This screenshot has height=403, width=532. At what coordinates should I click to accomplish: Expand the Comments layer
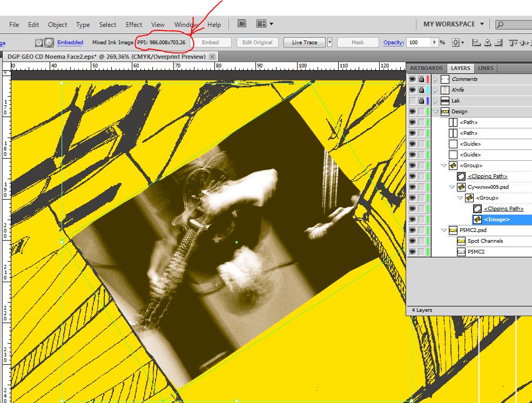click(x=435, y=80)
